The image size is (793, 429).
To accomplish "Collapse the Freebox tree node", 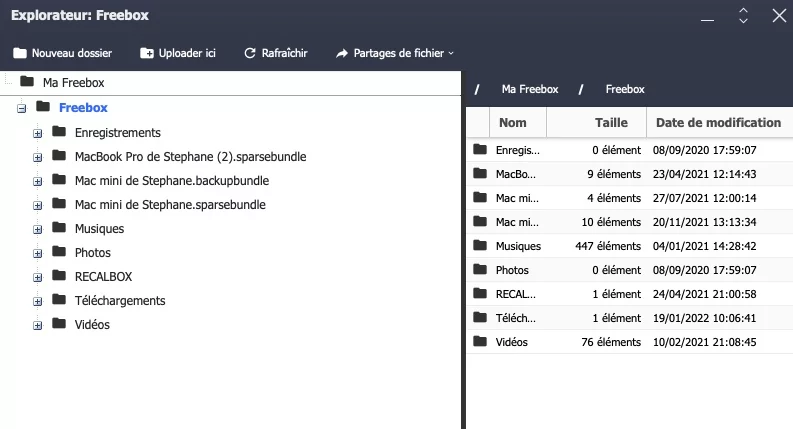I will pos(21,108).
